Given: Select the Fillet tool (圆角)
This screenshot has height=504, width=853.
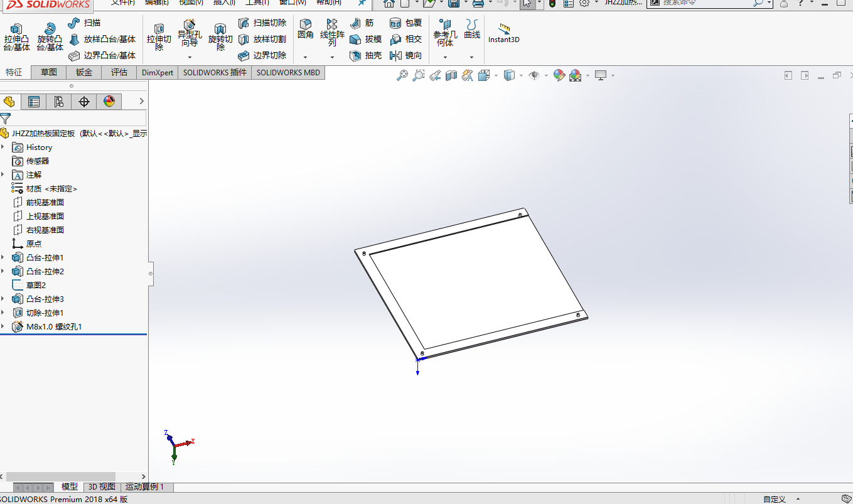Looking at the screenshot, I should [306, 29].
